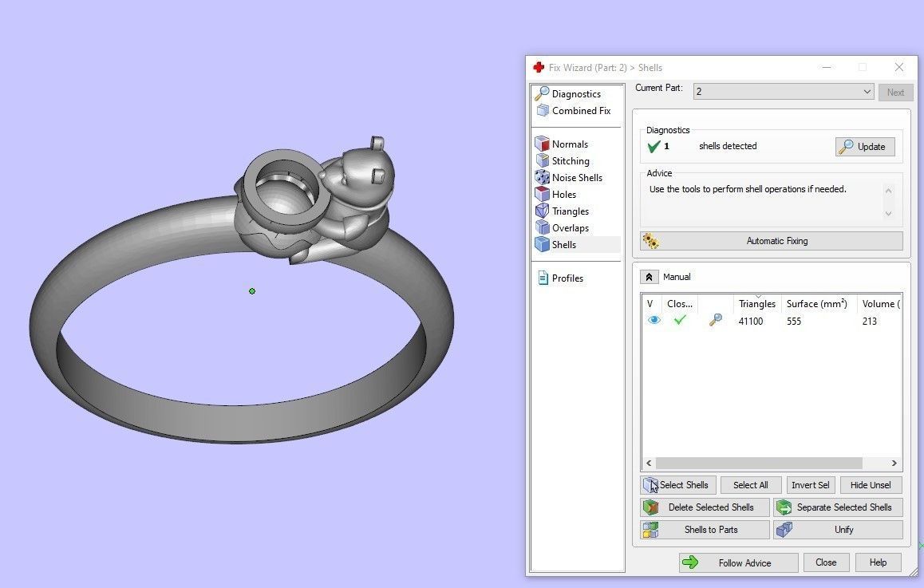Click the Unify button
This screenshot has width=924, height=588.
tap(839, 530)
